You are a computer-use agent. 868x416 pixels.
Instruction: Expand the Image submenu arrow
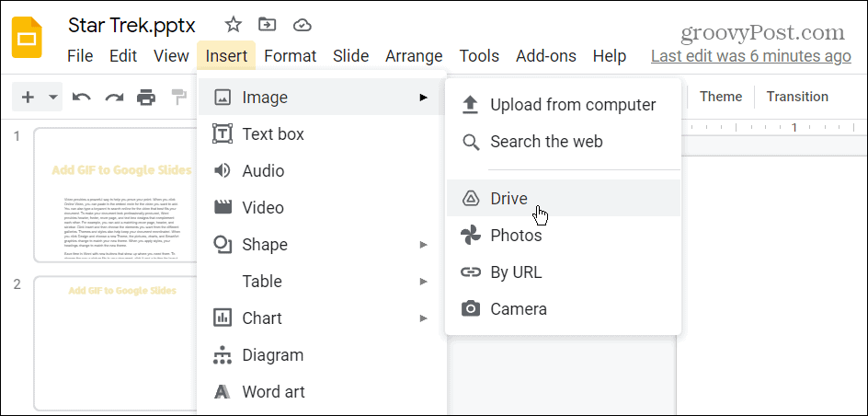(424, 98)
